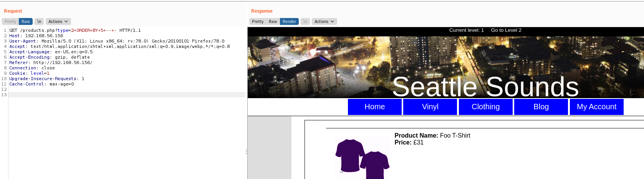Click the Cookie: level=1 line
This screenshot has width=644, height=179.
(x=29, y=73)
